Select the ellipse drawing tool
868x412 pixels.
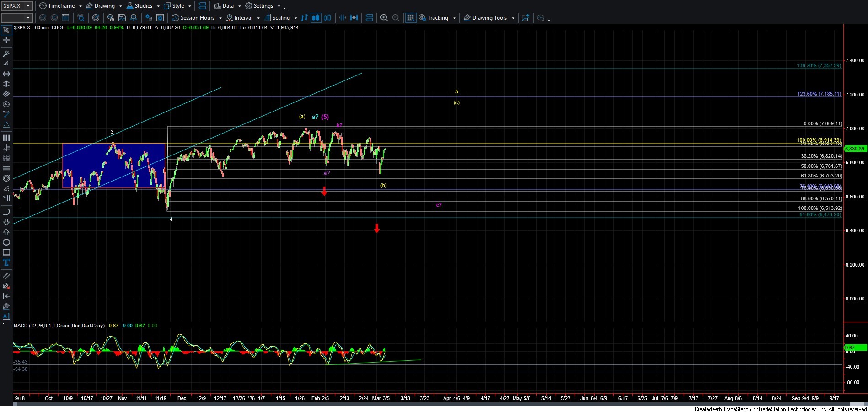pyautogui.click(x=6, y=242)
